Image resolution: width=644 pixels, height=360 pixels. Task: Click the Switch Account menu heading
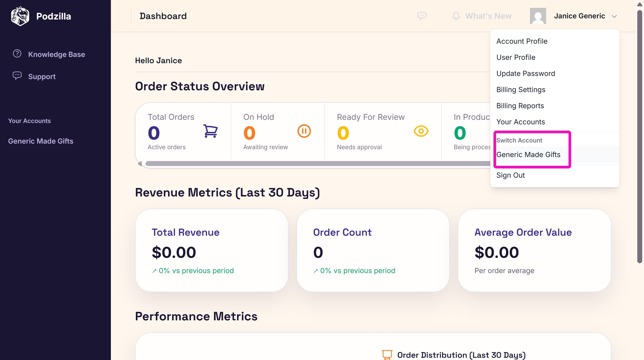(x=519, y=140)
